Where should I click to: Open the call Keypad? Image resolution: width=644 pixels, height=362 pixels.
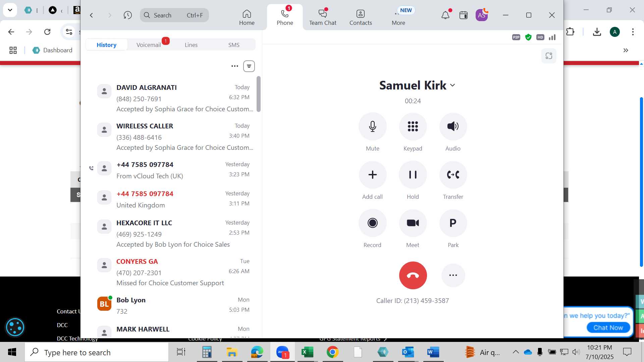coord(413,126)
